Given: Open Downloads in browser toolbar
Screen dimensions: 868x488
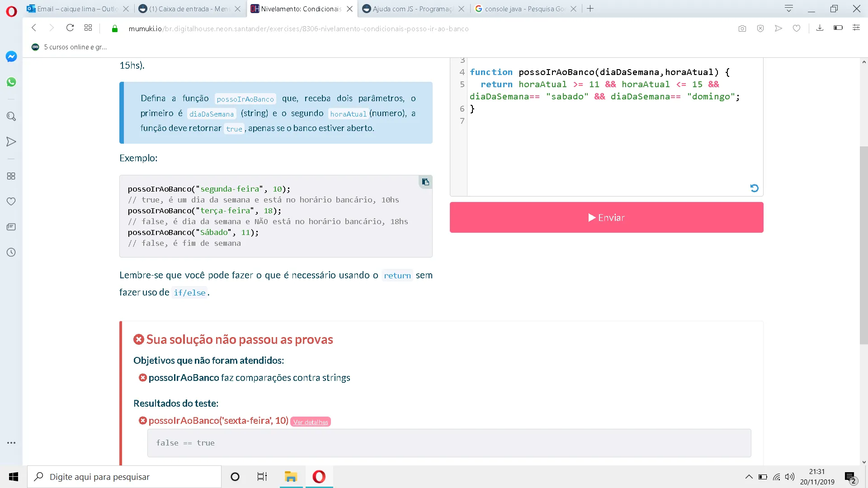Looking at the screenshot, I should [x=820, y=28].
